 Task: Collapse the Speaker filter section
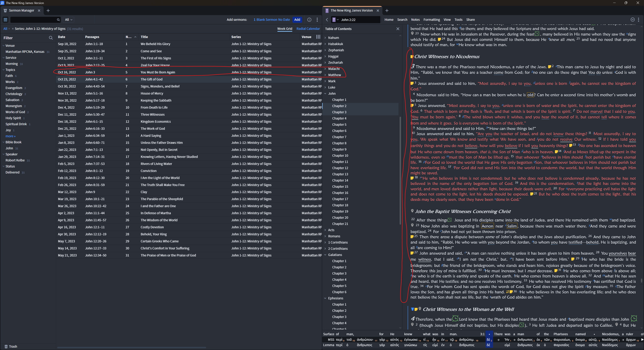[x=4, y=154]
